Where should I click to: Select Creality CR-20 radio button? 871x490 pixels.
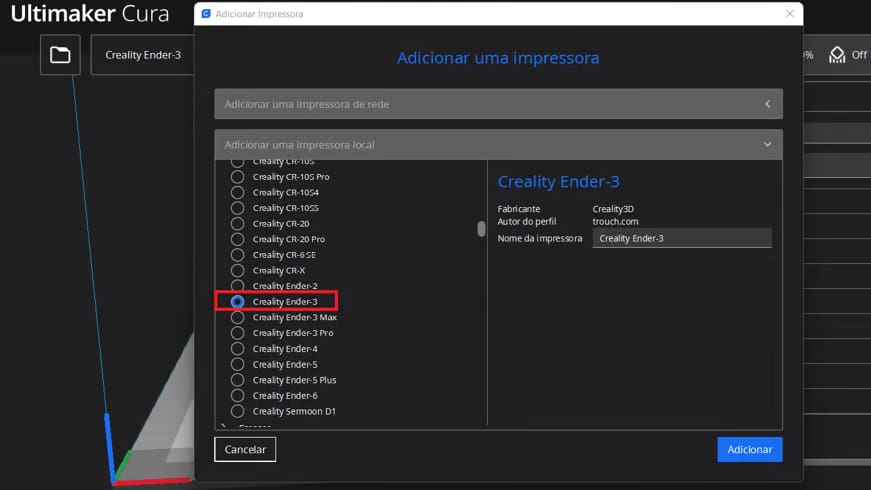click(x=238, y=223)
